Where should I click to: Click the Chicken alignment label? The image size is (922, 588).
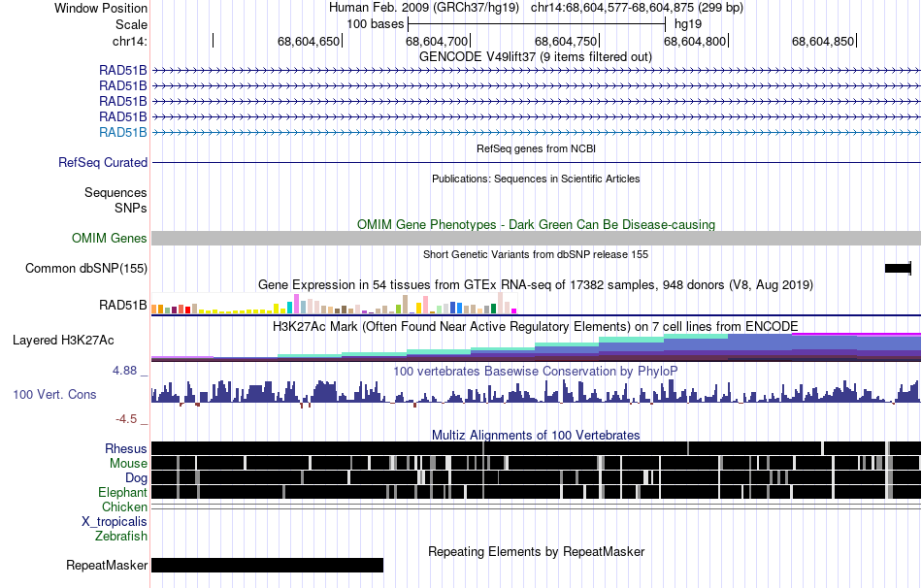[x=124, y=506]
